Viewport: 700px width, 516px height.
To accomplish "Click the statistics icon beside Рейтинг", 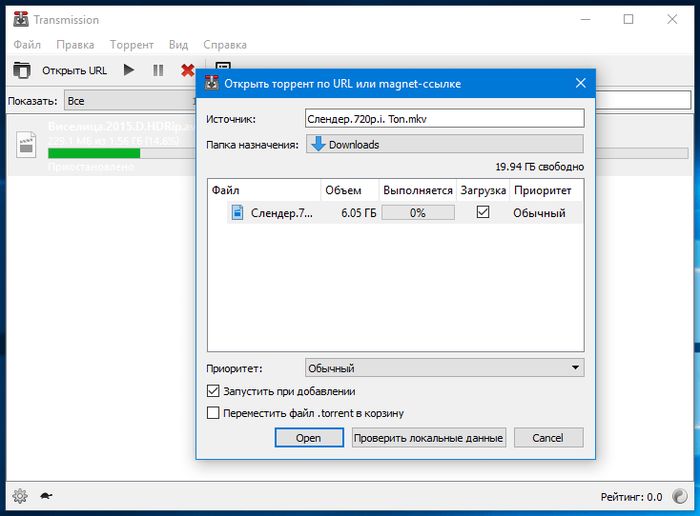I will (679, 496).
